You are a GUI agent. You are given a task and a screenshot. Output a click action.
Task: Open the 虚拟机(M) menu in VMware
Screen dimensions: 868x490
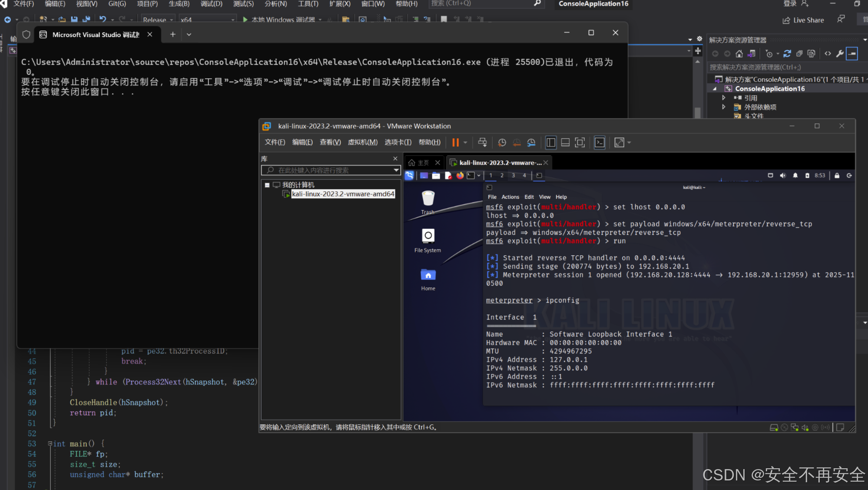tap(362, 143)
